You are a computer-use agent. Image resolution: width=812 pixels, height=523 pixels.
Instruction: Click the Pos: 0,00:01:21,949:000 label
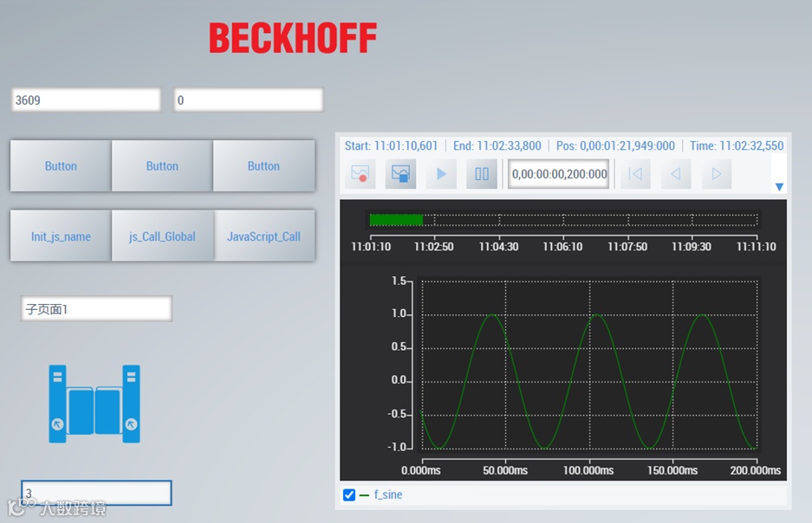click(x=615, y=145)
